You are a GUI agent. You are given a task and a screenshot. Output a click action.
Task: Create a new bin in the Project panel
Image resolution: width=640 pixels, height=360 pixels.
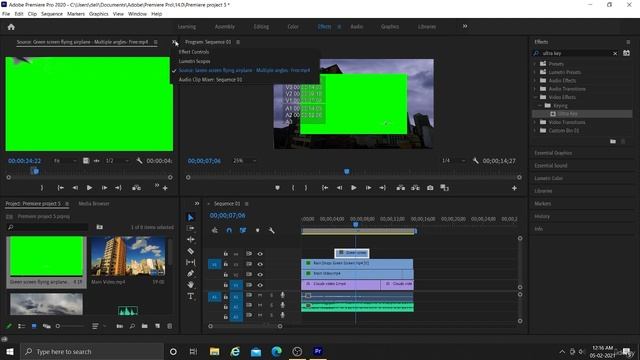pyautogui.click(x=144, y=326)
